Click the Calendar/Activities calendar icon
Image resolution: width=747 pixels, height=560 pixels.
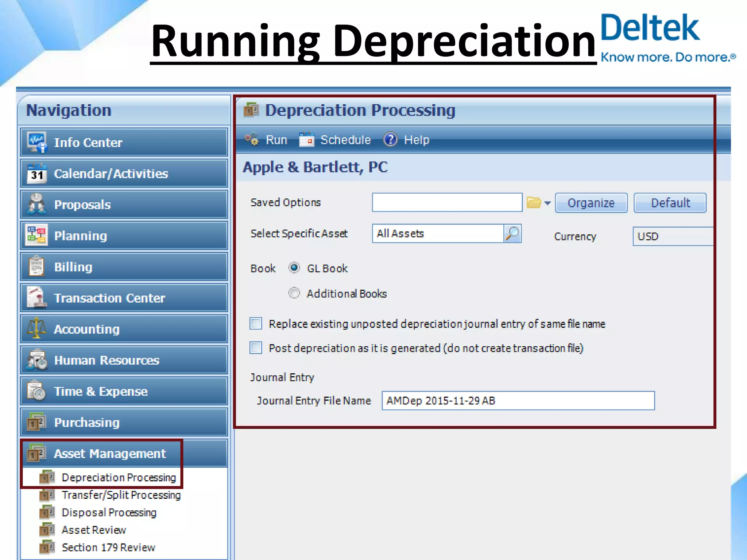point(37,174)
